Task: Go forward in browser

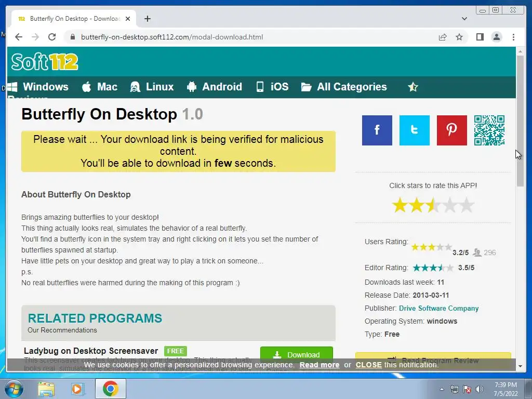Action: click(x=35, y=37)
